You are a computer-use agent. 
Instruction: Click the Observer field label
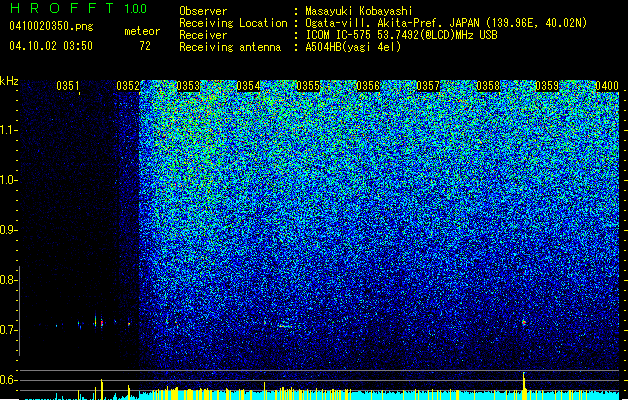click(203, 11)
